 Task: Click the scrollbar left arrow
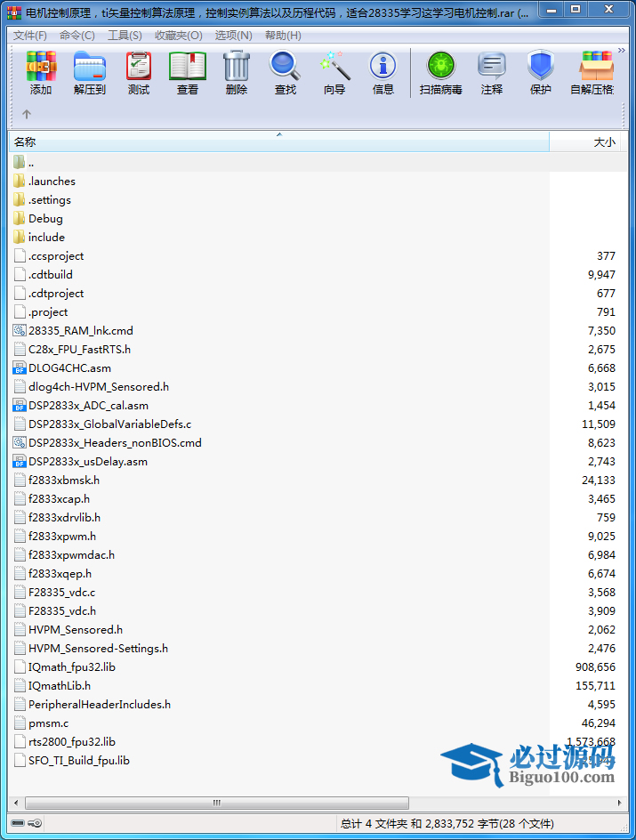coord(16,803)
